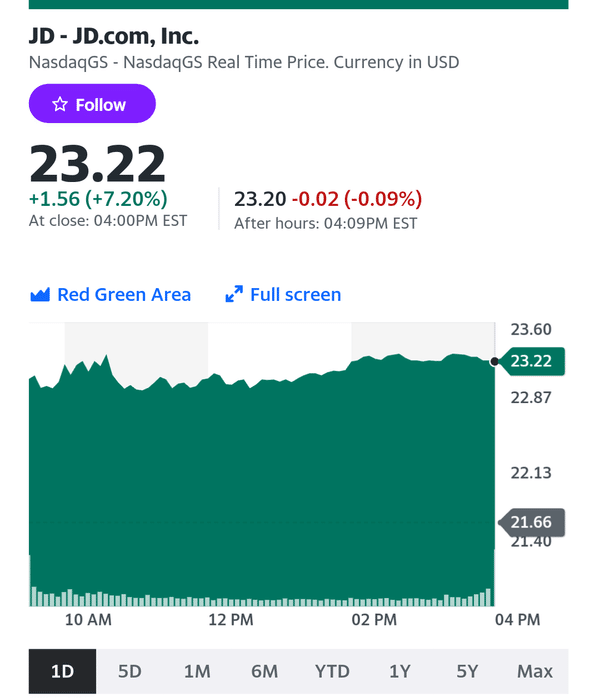Select the 1M range tab

coord(197,671)
